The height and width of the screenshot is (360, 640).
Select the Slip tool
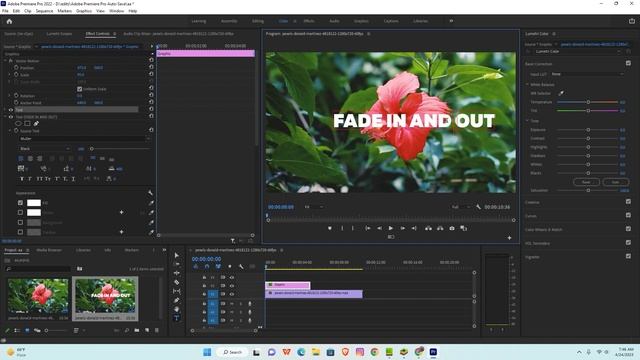(x=176, y=291)
